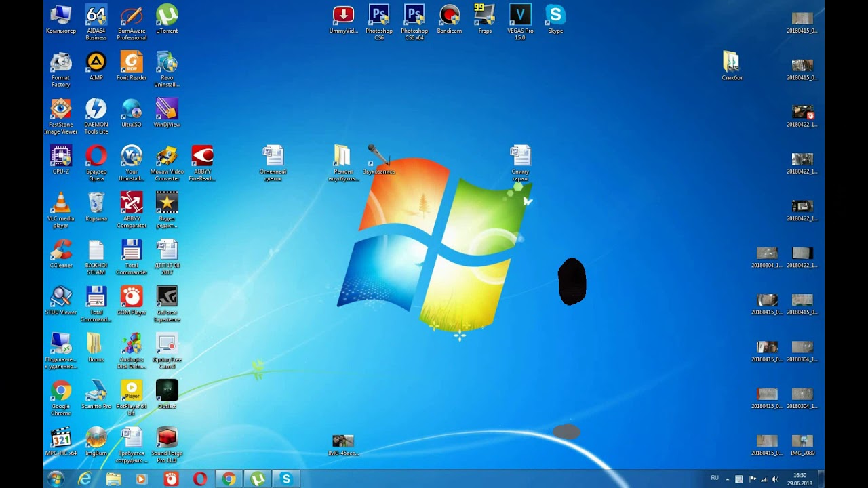Screen dimensions: 868x488
Task: Select the Ремонт ноутбуков folder
Action: tap(343, 163)
